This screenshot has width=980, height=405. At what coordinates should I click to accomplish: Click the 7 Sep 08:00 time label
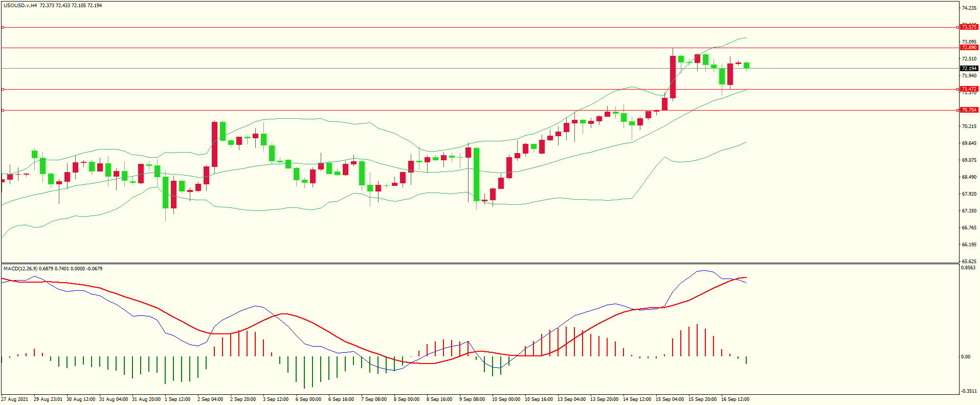pyautogui.click(x=374, y=399)
